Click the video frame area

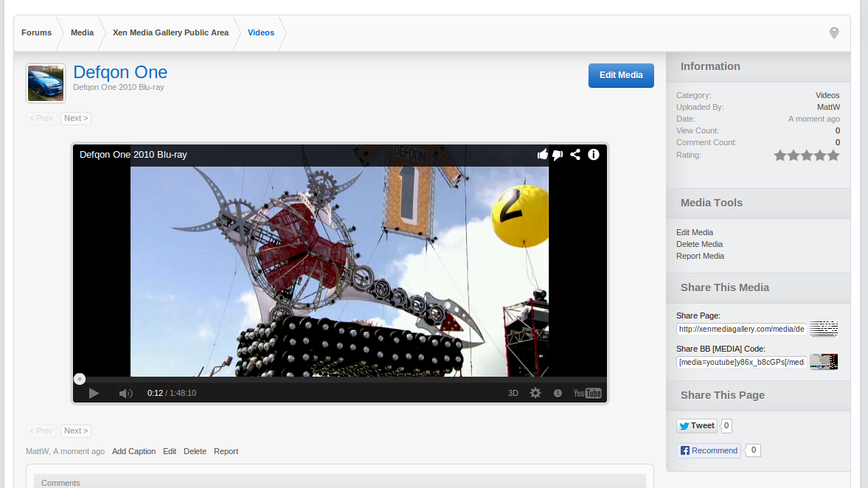tap(339, 271)
